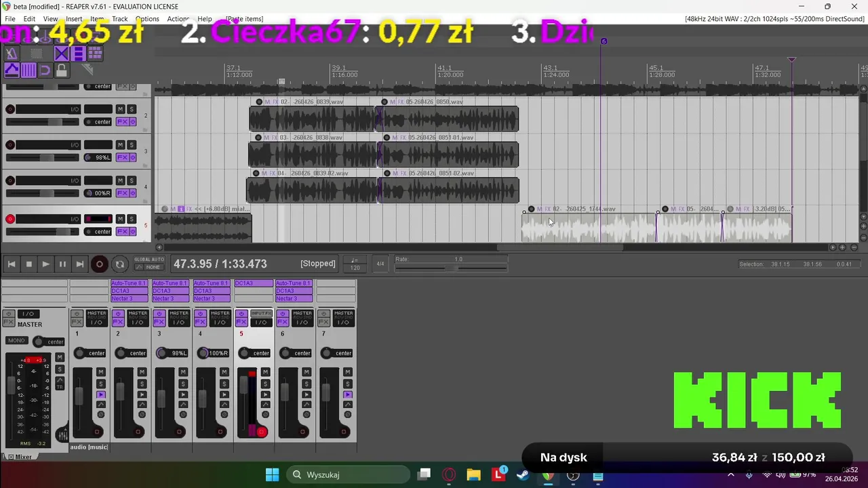
Task: Open routing I/O on mixer channel 7
Action: [343, 322]
